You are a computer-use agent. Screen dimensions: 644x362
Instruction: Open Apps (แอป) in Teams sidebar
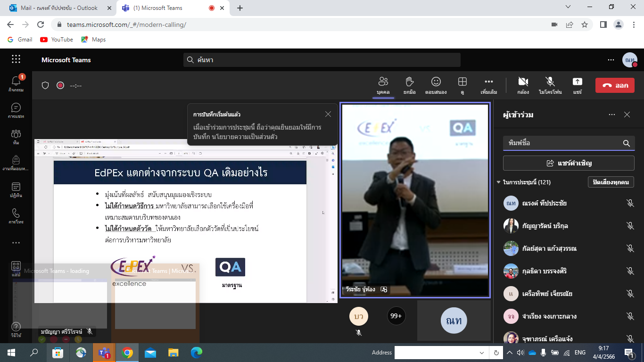pos(16,269)
